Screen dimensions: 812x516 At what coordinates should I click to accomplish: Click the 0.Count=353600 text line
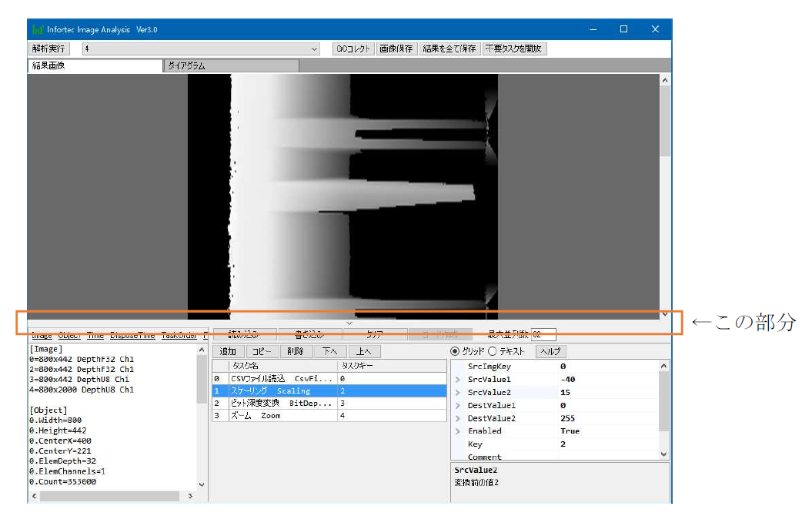coord(62,482)
